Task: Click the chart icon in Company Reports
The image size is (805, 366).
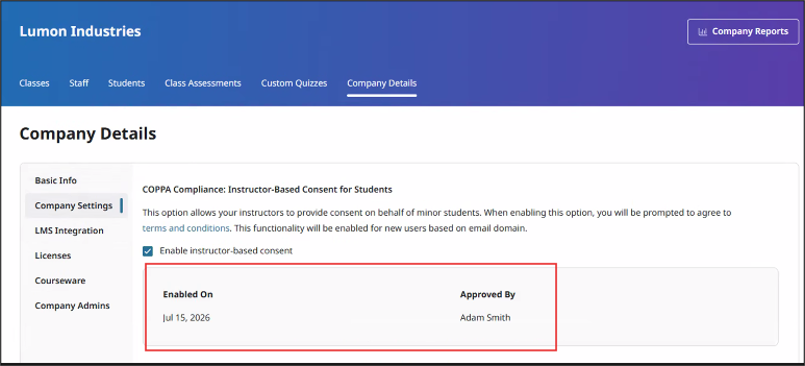Action: (702, 32)
